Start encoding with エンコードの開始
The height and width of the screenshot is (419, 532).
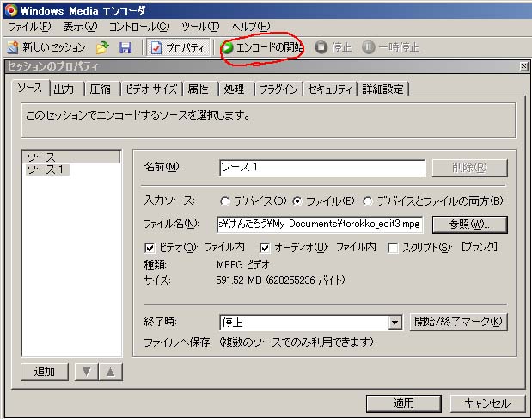[x=262, y=47]
